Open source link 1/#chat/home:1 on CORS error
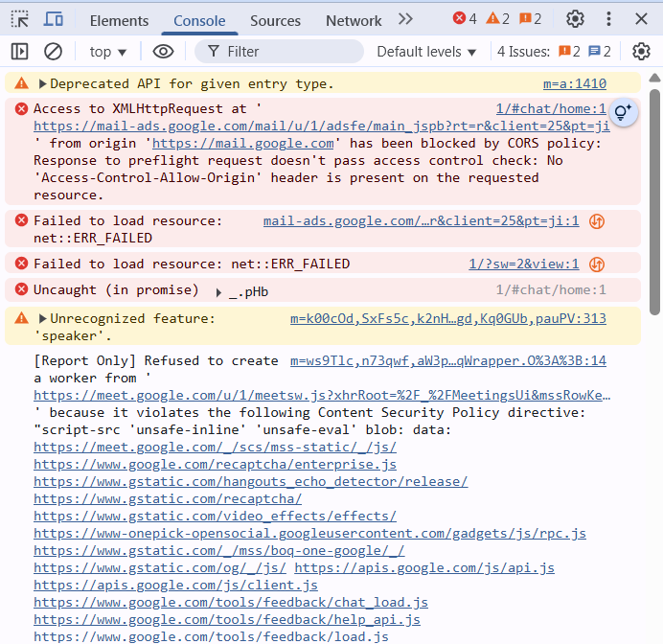663x644 pixels. tap(551, 108)
